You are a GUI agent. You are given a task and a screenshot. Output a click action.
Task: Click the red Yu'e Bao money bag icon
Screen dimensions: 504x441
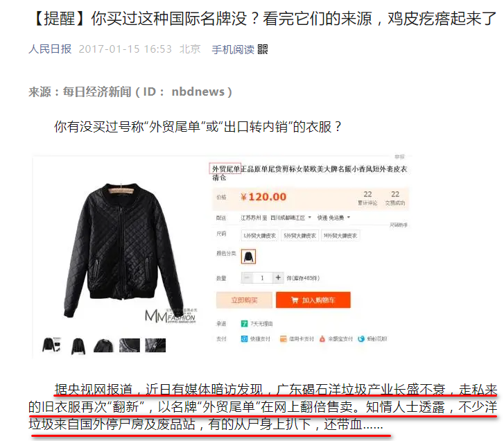coord(322,339)
